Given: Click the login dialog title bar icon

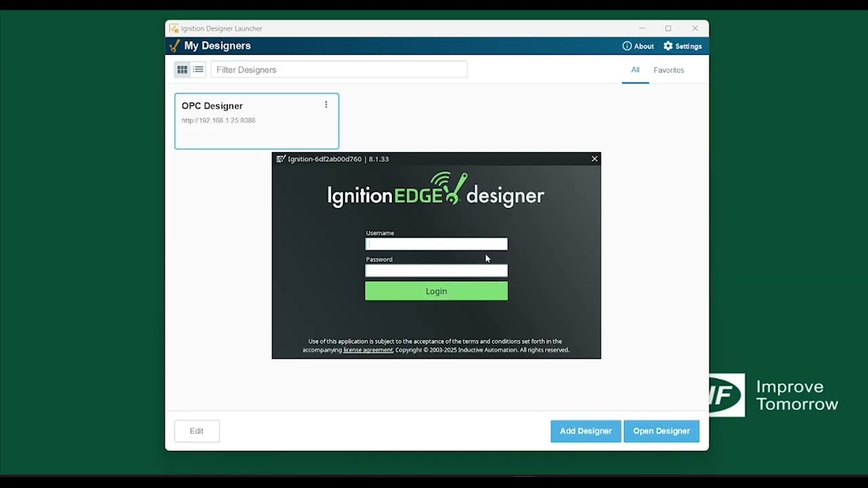Looking at the screenshot, I should (281, 159).
